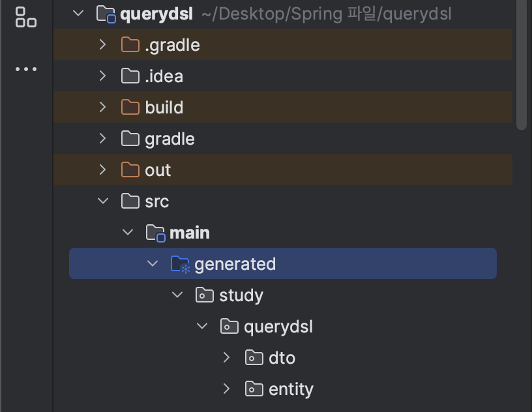Click the main module folder icon

pyautogui.click(x=154, y=232)
